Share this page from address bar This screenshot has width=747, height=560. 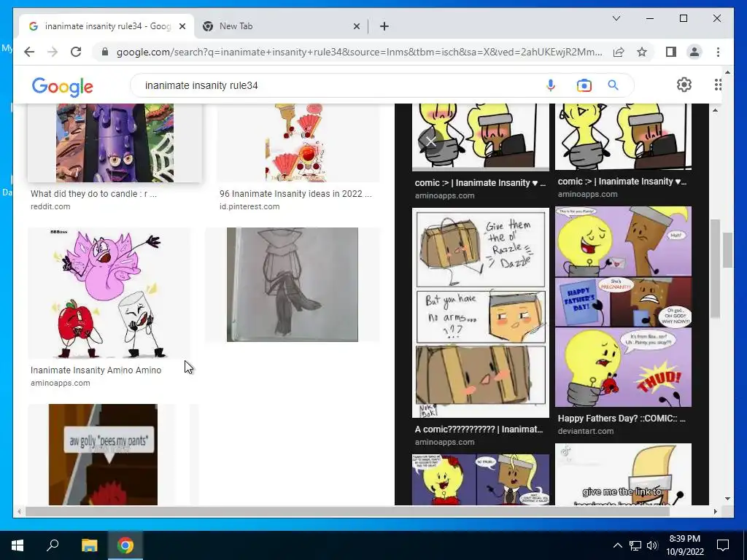click(x=619, y=52)
